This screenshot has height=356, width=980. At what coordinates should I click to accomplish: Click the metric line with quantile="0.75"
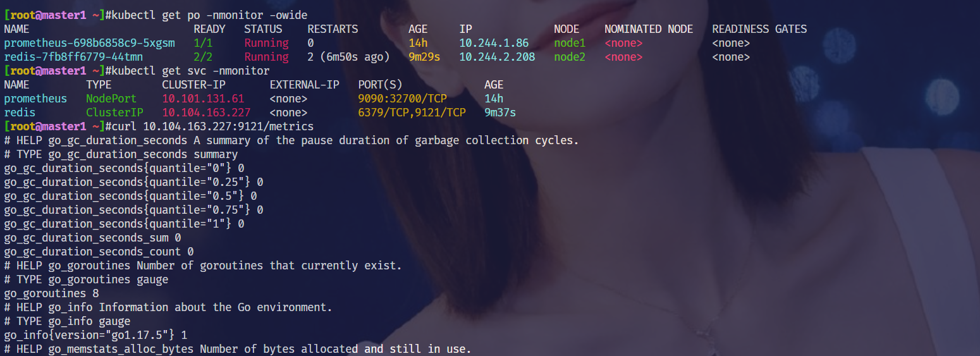[133, 210]
